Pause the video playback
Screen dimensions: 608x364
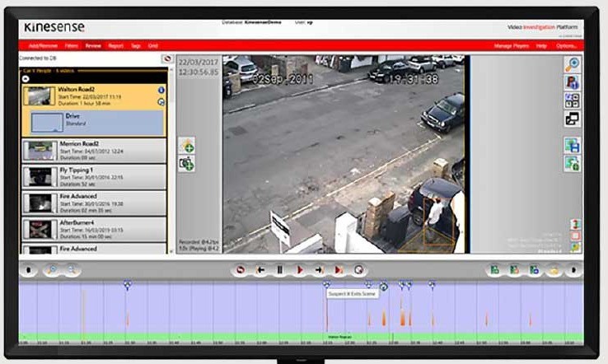pos(279,270)
